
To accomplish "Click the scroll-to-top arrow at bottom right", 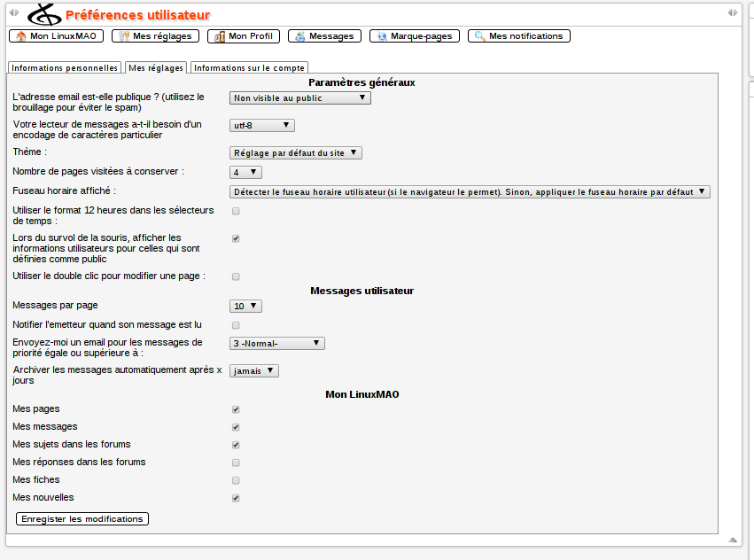I will 732,539.
